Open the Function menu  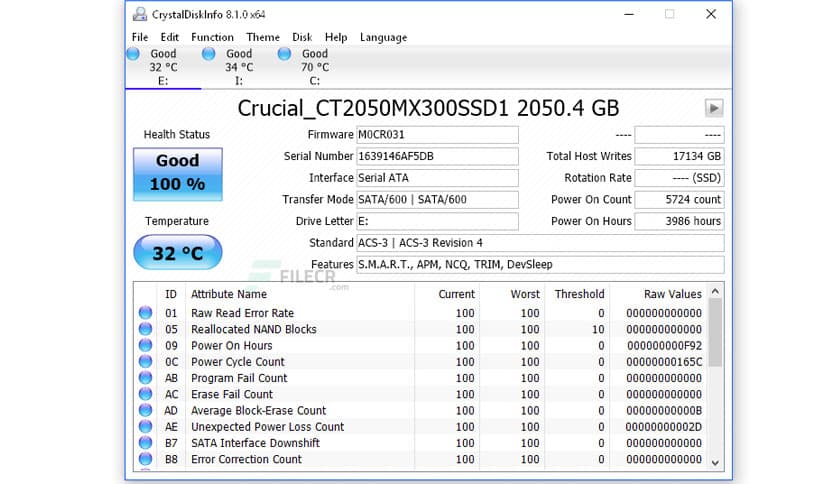point(212,37)
